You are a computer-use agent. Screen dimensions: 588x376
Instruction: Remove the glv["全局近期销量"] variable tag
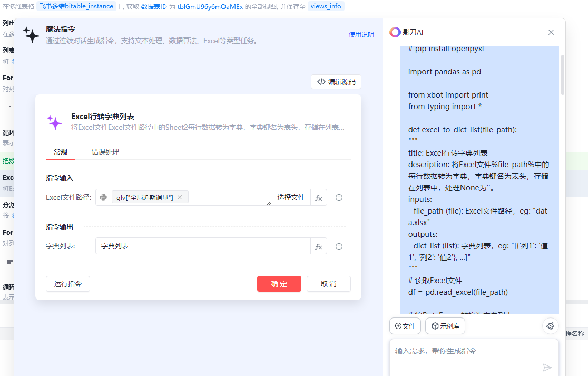[180, 197]
